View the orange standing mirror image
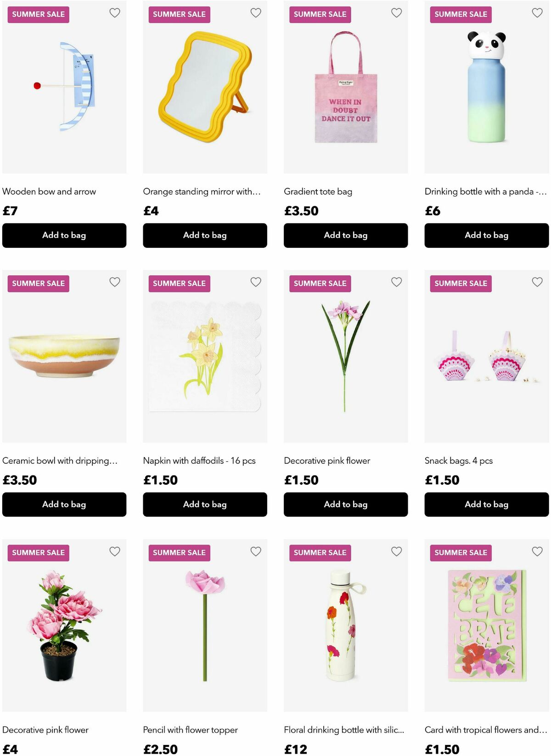551x756 pixels. click(x=205, y=87)
